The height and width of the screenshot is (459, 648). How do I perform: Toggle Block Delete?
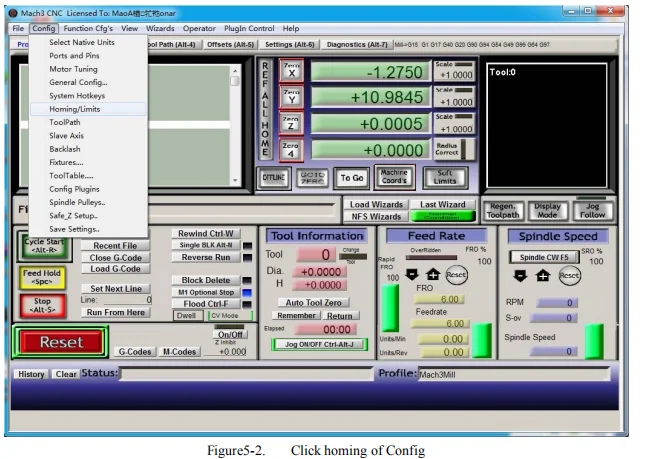tap(206, 280)
